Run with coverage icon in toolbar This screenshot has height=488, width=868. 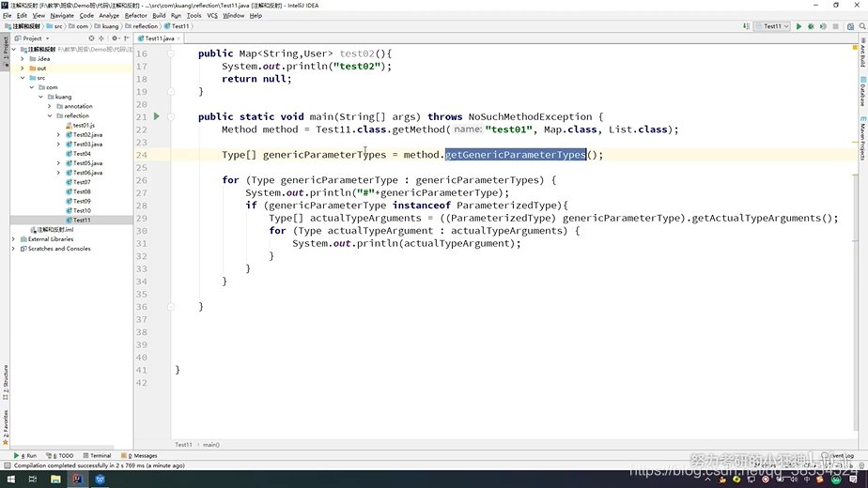[x=823, y=26]
